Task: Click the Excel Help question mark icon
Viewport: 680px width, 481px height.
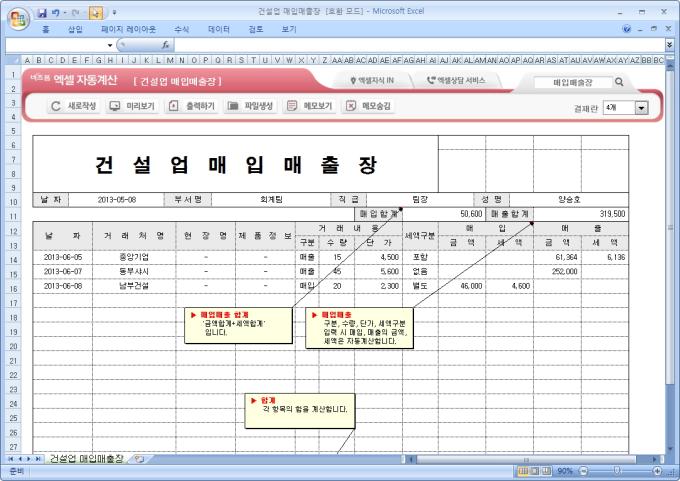Action: tap(626, 29)
